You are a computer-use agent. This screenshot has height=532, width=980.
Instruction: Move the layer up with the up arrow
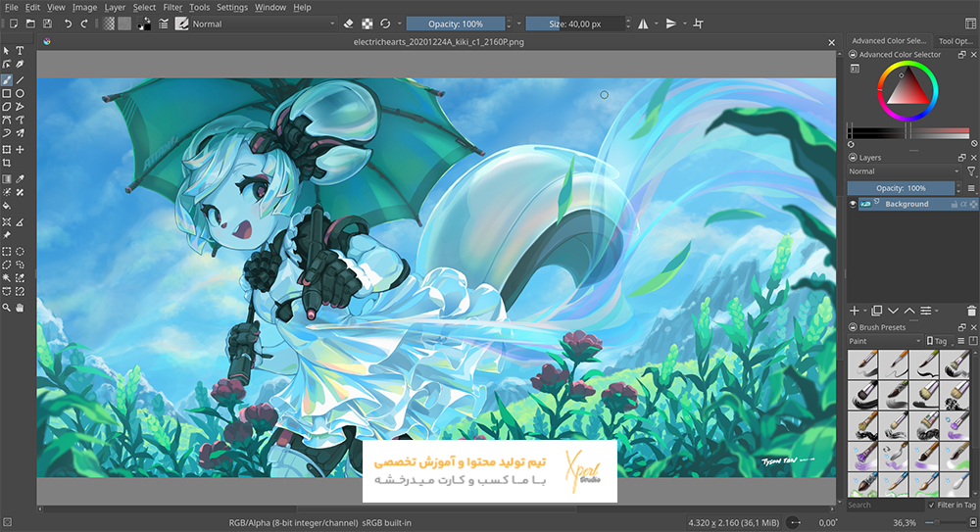pos(909,311)
